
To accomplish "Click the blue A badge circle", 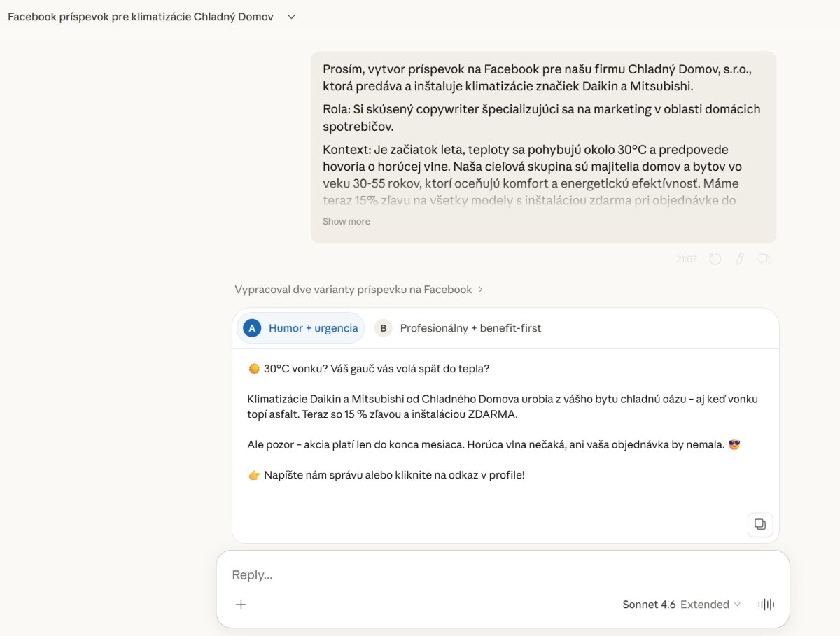I will [252, 328].
